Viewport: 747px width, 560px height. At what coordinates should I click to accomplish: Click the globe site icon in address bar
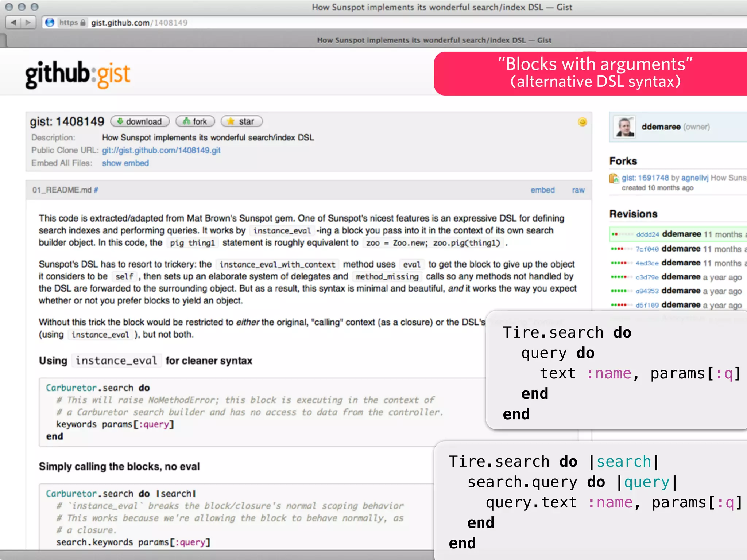click(50, 23)
